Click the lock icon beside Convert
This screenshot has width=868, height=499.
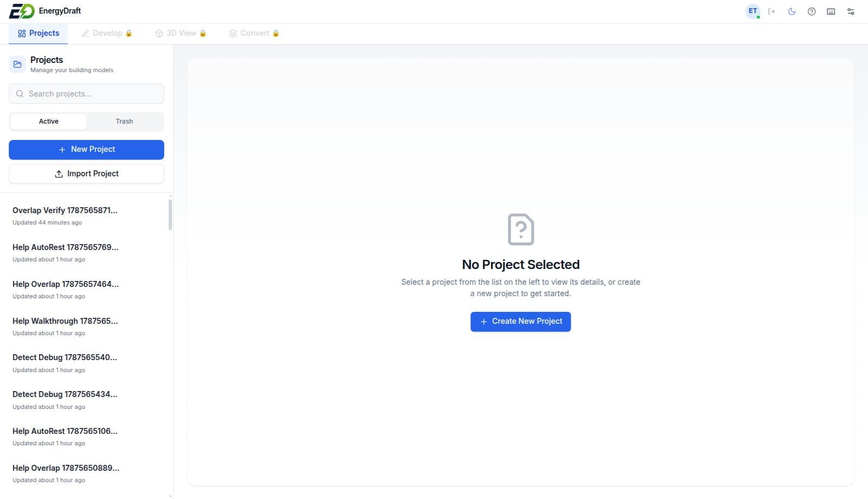276,33
